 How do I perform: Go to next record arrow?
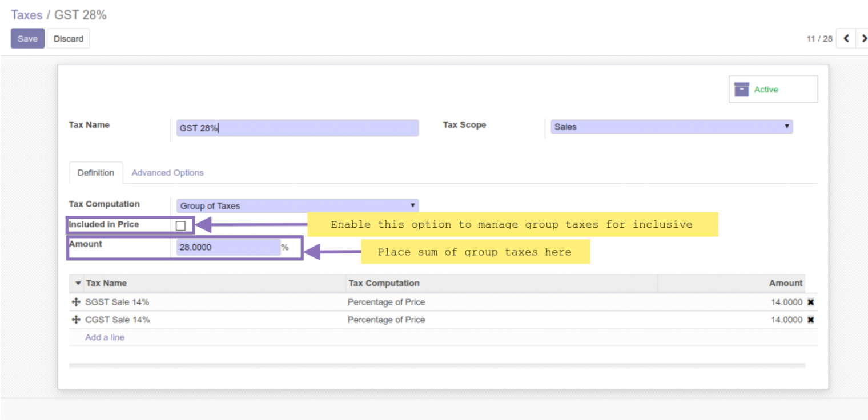tap(863, 38)
